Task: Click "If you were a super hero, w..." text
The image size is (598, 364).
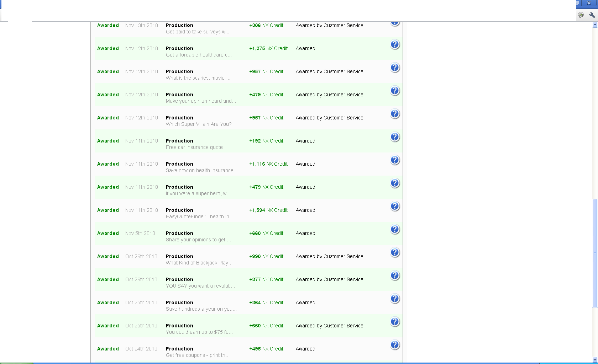Action: click(x=198, y=193)
